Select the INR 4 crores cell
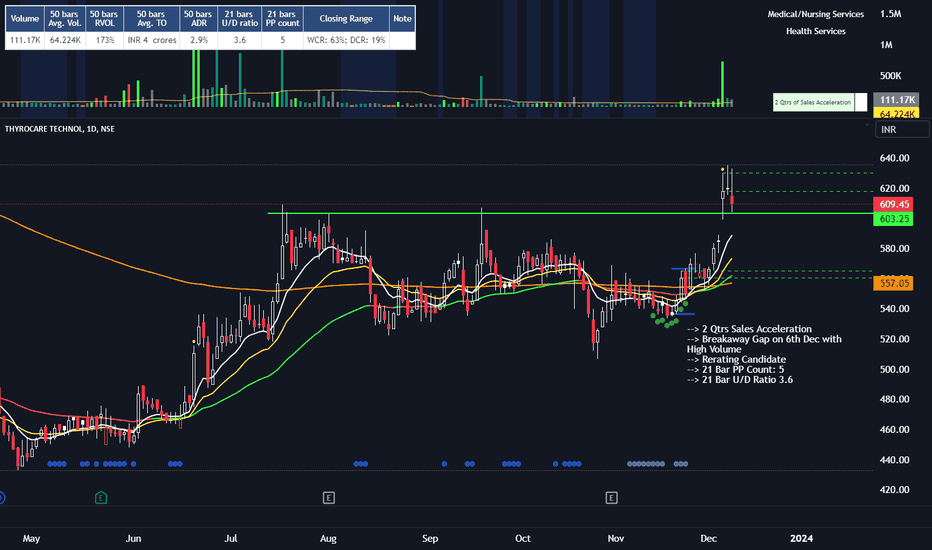The width and height of the screenshot is (932, 550). coord(152,40)
